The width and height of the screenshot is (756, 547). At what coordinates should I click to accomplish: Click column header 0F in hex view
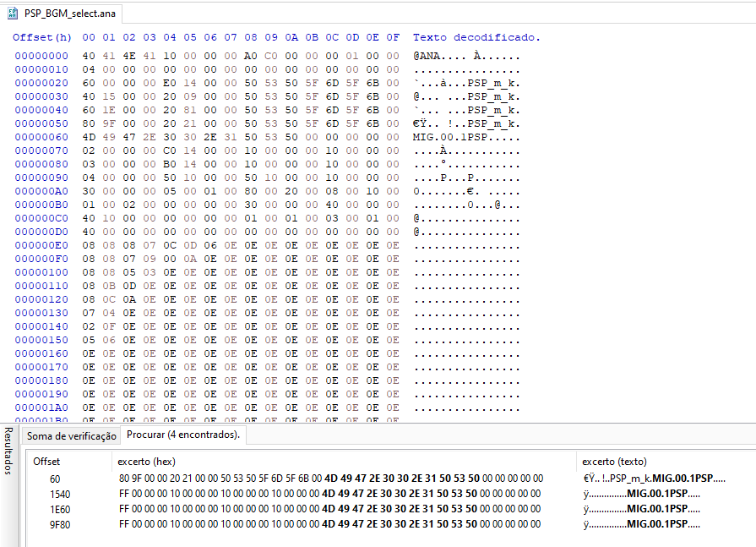click(x=393, y=38)
